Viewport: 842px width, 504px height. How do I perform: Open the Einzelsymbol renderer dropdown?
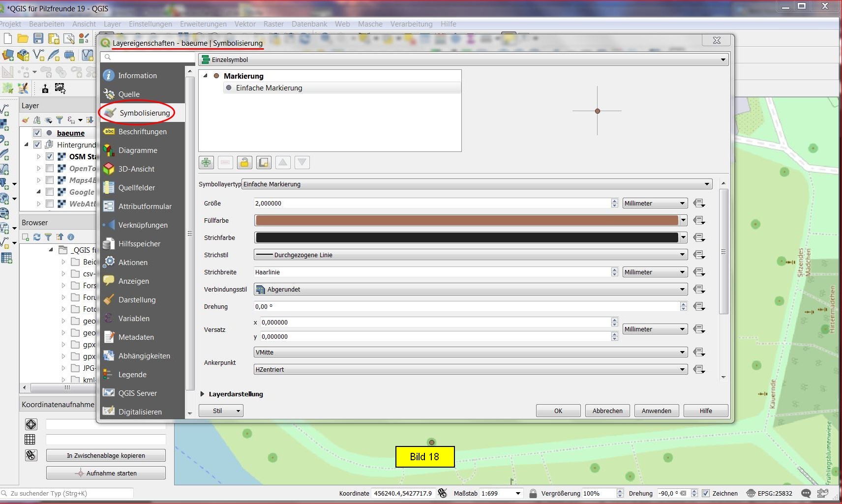pyautogui.click(x=462, y=59)
